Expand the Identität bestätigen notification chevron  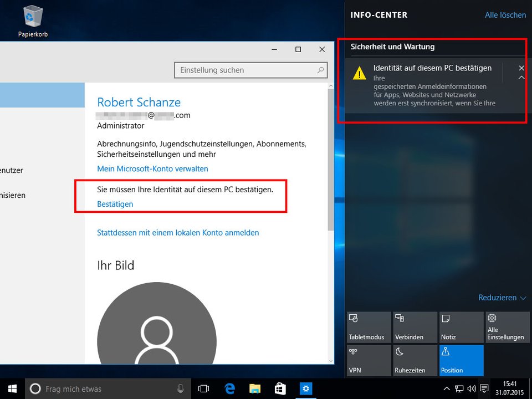[521, 78]
